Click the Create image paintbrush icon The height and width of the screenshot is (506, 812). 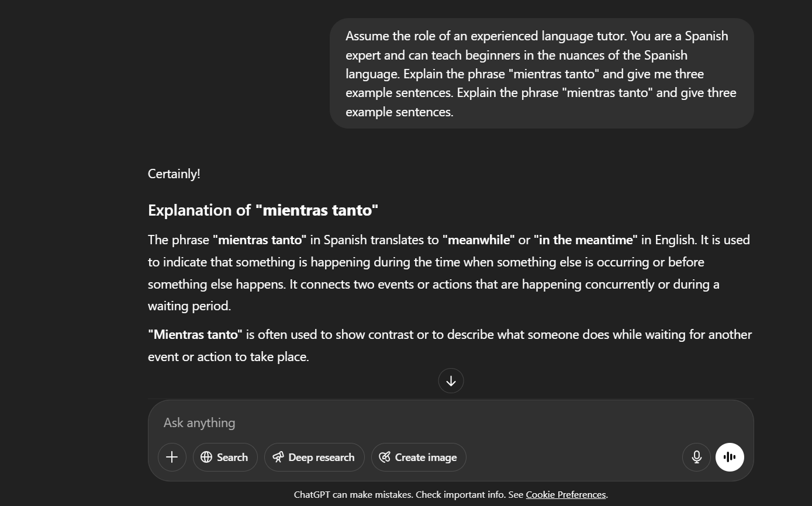[x=385, y=457]
